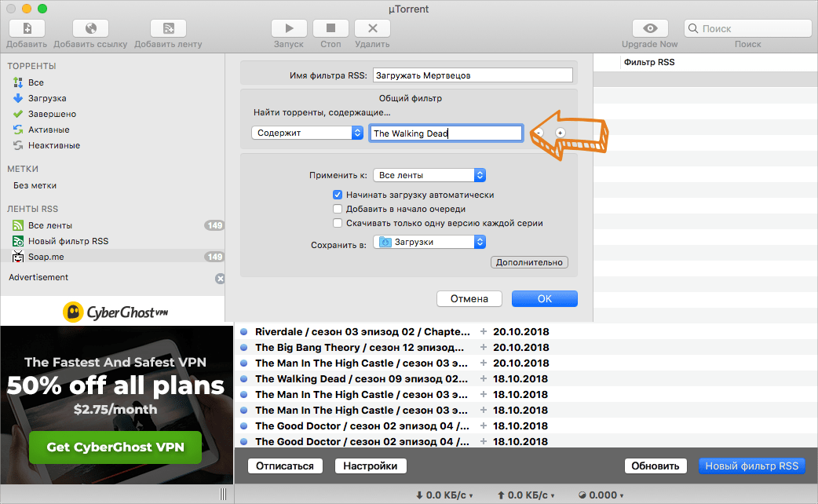
Task: Open the Загрузки save location dropdown
Action: (429, 242)
